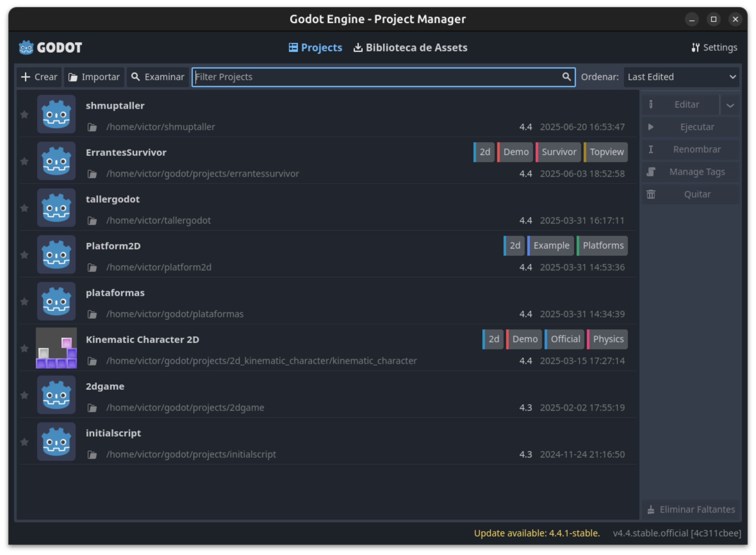Click folder icon for initialscript project path

click(x=92, y=455)
